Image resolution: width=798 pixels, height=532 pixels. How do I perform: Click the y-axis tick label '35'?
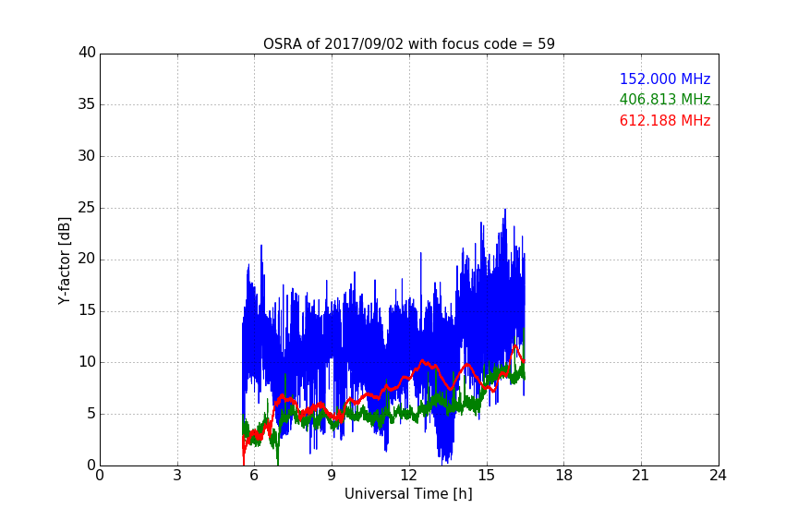pos(87,104)
